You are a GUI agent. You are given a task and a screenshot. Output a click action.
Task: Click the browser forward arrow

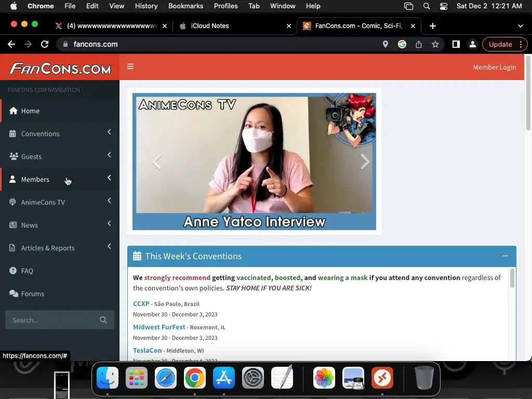[28, 44]
